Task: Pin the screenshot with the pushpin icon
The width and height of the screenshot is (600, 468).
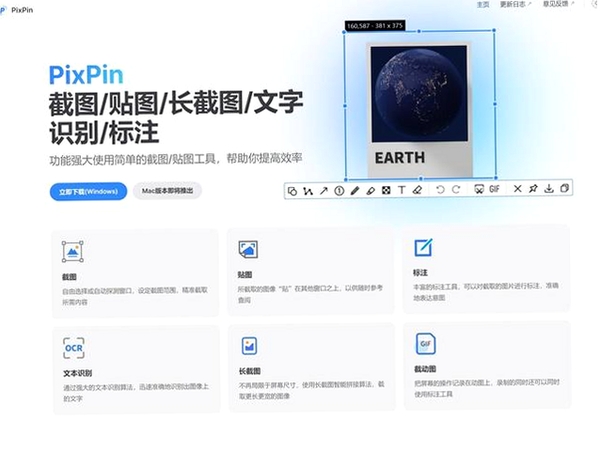Action: [533, 188]
